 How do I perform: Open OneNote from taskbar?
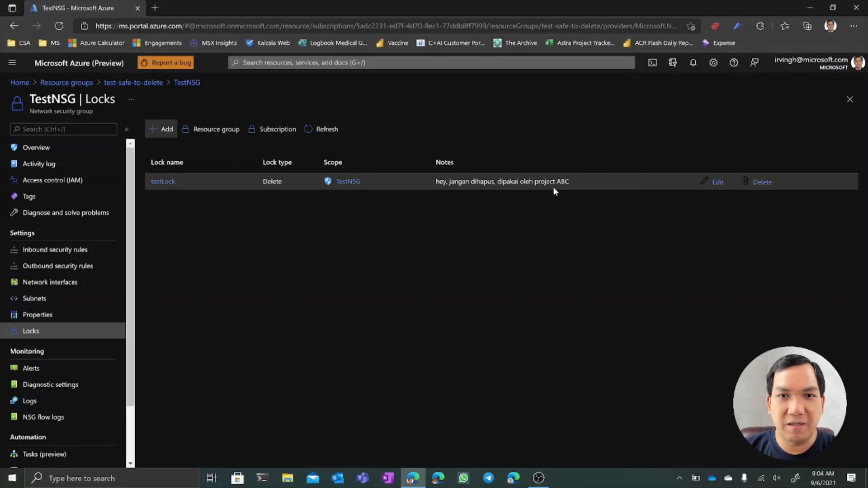[388, 478]
